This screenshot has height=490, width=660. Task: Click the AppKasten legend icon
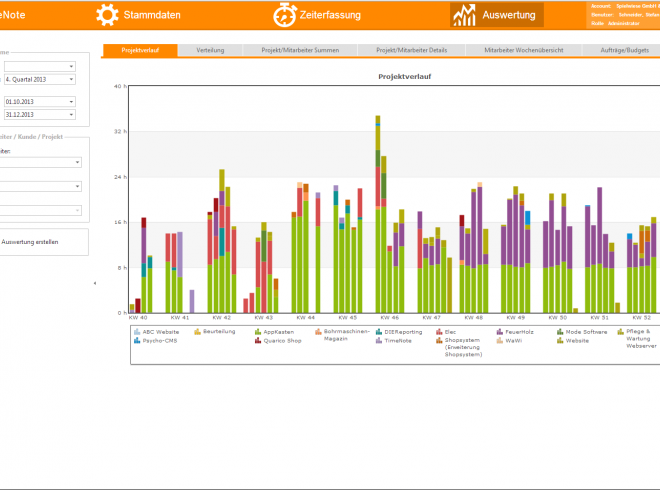point(258,331)
